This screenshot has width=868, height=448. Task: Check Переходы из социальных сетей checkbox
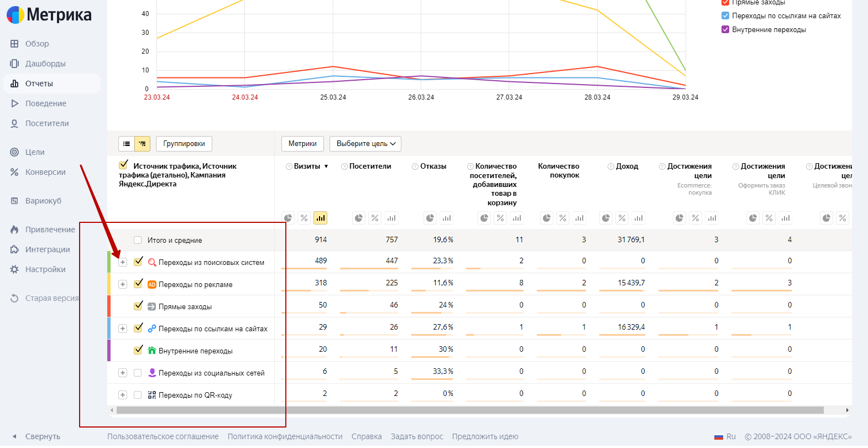[138, 373]
